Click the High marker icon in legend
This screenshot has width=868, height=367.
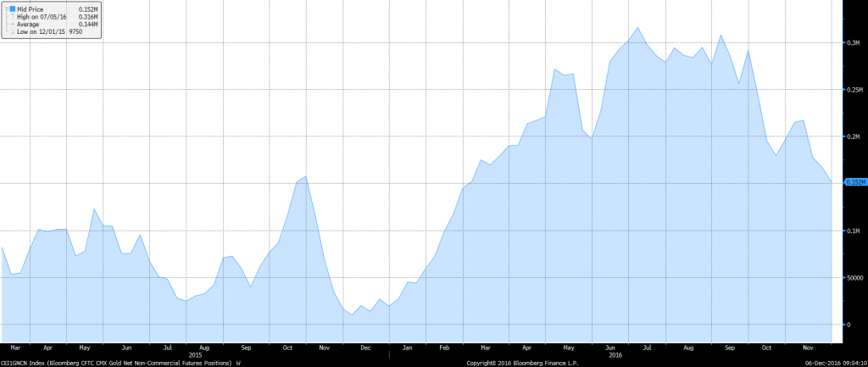pos(13,17)
